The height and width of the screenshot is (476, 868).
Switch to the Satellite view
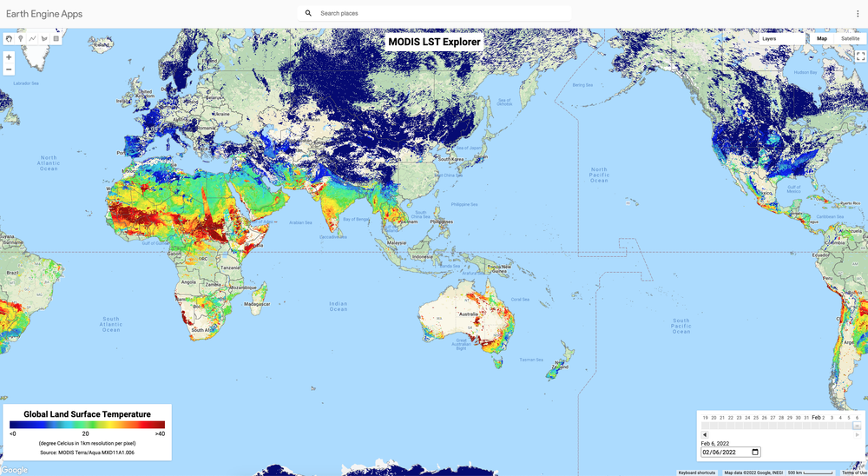point(851,39)
